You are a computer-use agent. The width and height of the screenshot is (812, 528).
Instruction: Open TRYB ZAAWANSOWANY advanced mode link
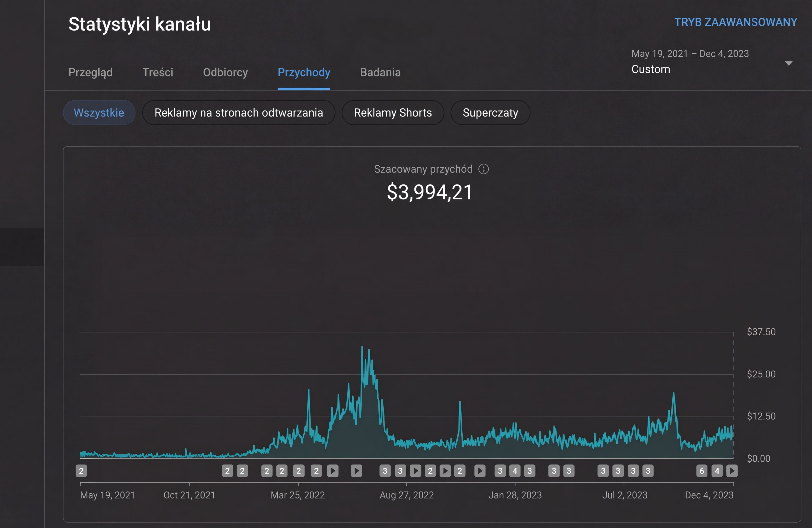(x=736, y=22)
